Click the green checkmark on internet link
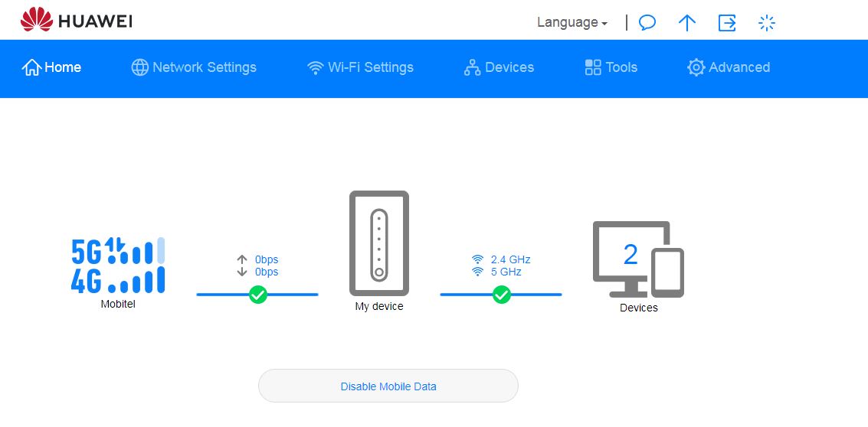Image resolution: width=868 pixels, height=427 pixels. tap(258, 295)
